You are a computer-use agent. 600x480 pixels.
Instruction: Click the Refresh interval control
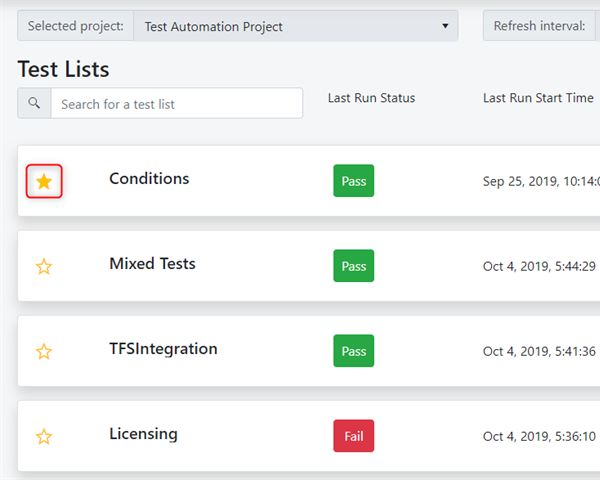click(541, 26)
